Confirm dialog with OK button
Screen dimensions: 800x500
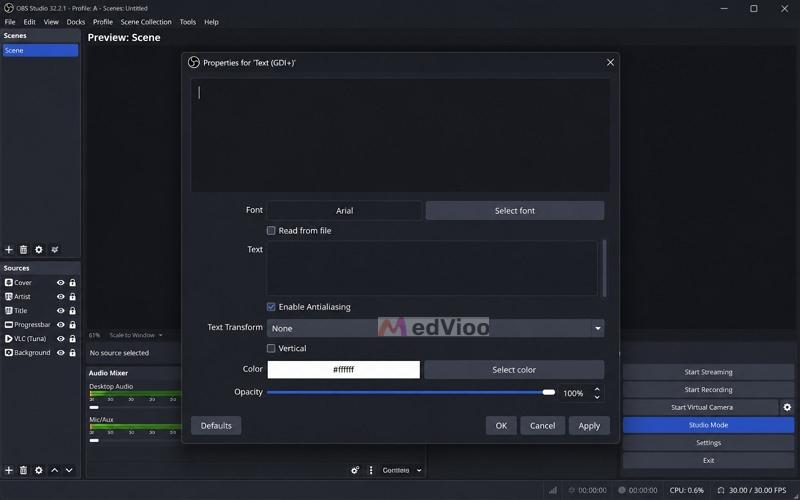[501, 426]
